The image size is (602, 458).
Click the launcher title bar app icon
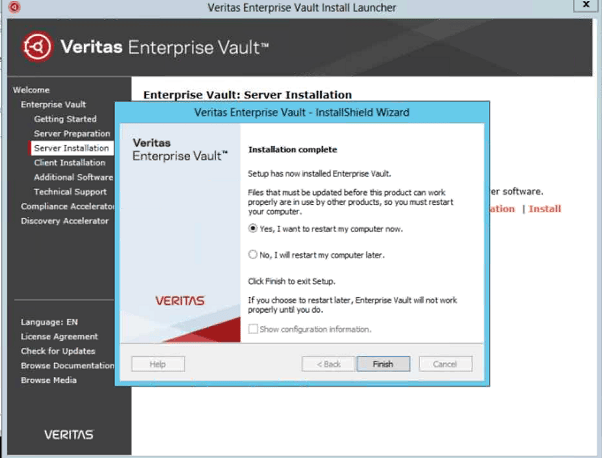point(14,7)
